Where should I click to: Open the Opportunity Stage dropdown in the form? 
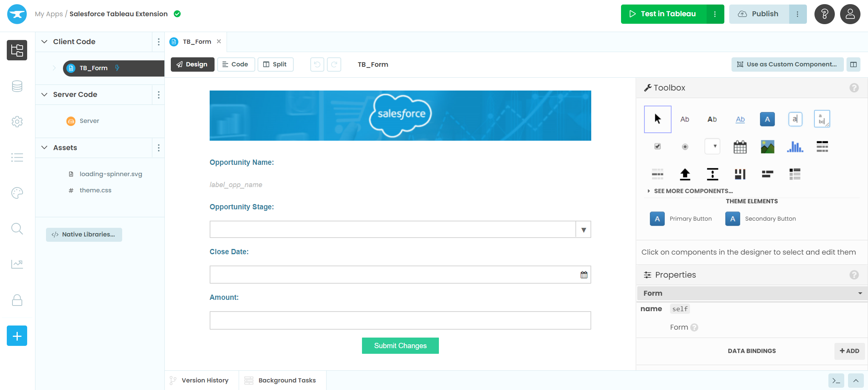583,229
